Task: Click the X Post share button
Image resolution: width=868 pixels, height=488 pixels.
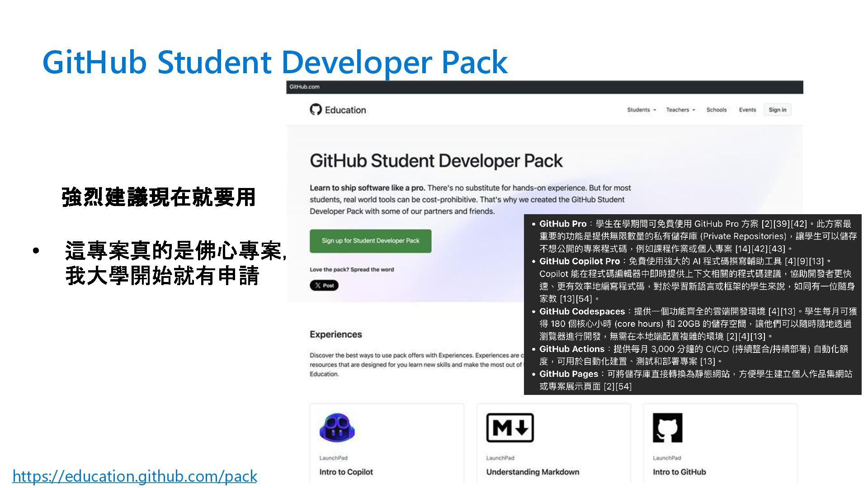Action: pos(324,286)
